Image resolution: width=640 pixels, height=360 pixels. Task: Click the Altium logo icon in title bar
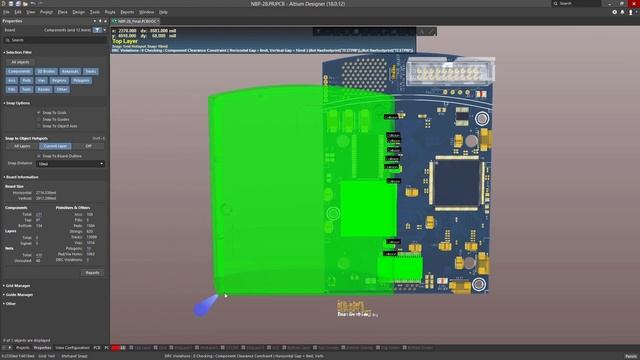click(x=4, y=4)
